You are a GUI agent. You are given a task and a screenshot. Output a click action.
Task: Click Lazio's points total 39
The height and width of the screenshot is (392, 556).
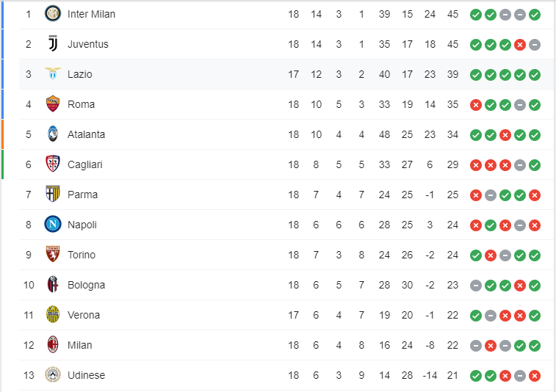point(453,74)
